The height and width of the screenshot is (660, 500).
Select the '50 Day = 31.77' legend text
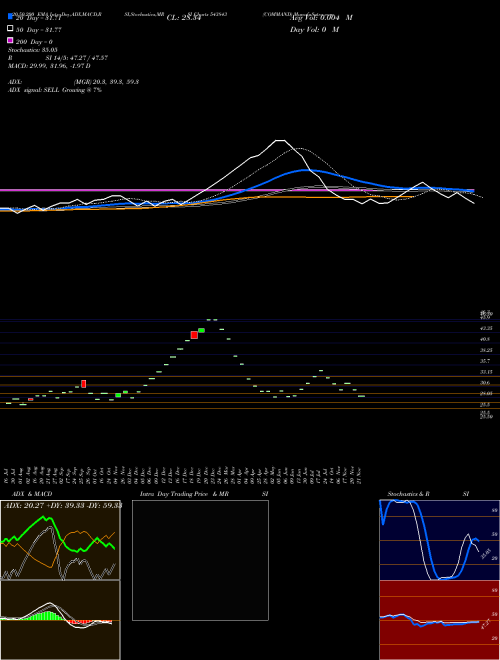tap(39, 30)
